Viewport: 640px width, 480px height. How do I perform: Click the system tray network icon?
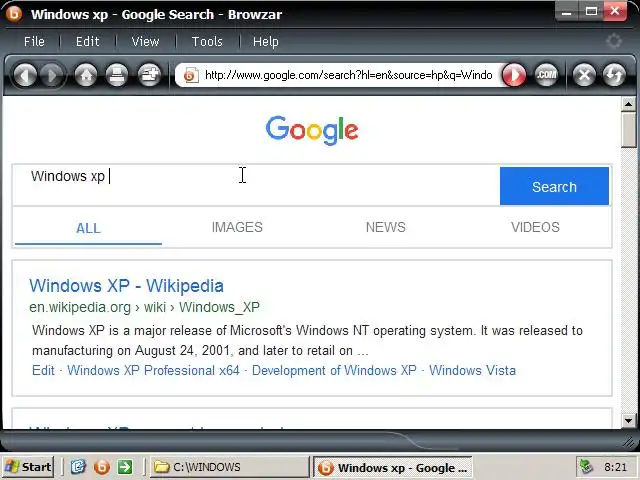[586, 467]
